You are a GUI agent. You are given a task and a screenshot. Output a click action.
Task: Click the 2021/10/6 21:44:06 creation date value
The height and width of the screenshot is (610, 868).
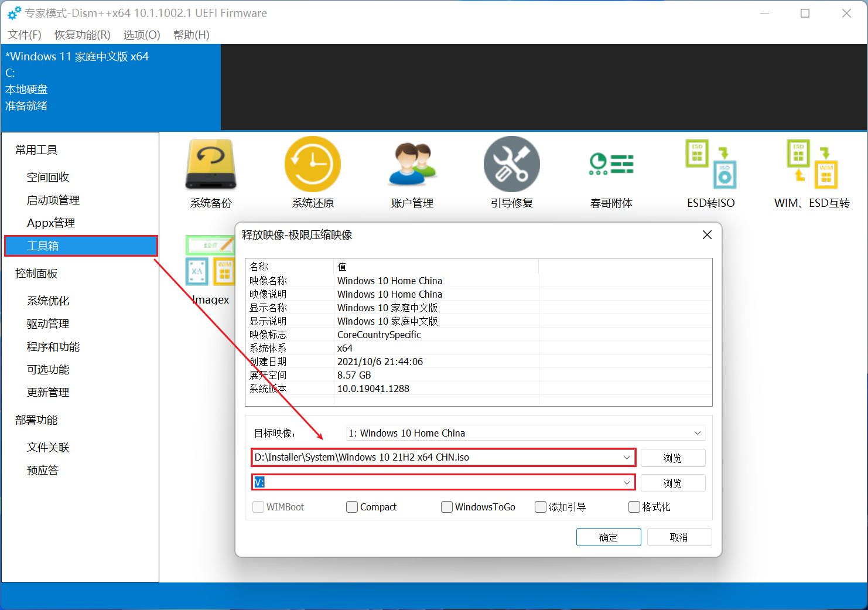(380, 362)
